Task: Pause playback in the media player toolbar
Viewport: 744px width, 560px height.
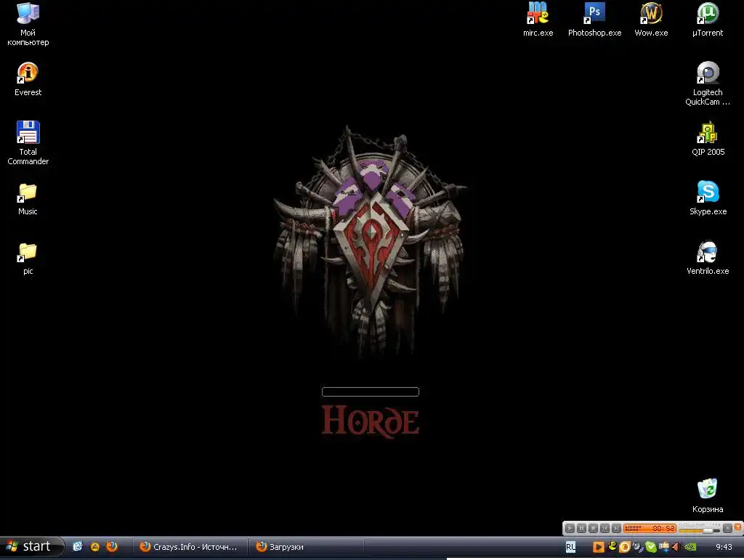Action: [x=581, y=529]
